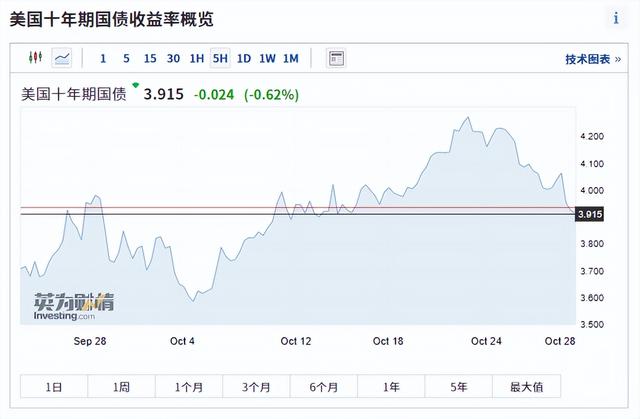Set chart interval to 1H

pyautogui.click(x=197, y=59)
